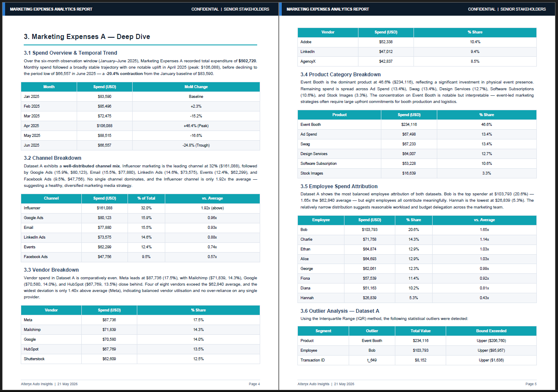Viewport: 558px width, 392px height.
Task: Click the 'Upper ($95,957)' cell
Action: click(491, 350)
